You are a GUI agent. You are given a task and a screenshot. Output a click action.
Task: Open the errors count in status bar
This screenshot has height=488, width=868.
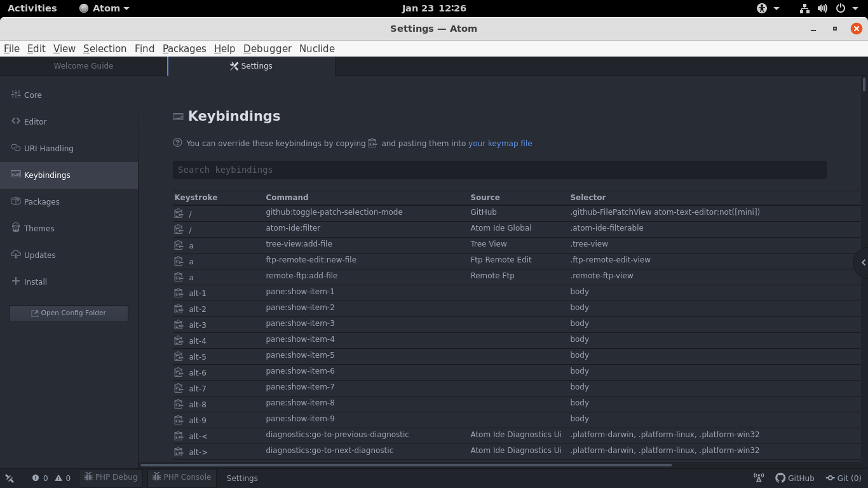click(40, 478)
